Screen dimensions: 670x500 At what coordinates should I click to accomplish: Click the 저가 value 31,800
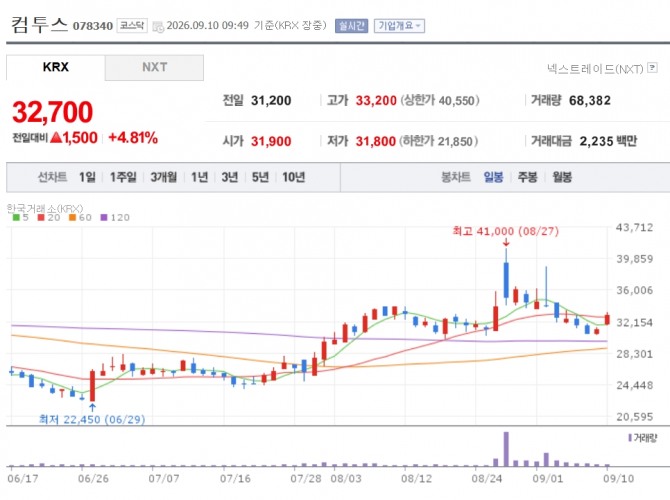(x=376, y=141)
